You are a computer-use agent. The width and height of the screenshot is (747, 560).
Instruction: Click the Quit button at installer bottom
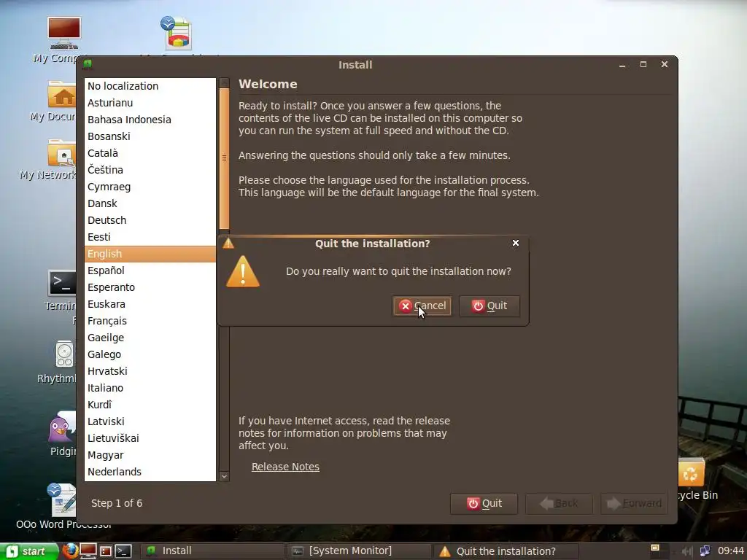pos(484,503)
